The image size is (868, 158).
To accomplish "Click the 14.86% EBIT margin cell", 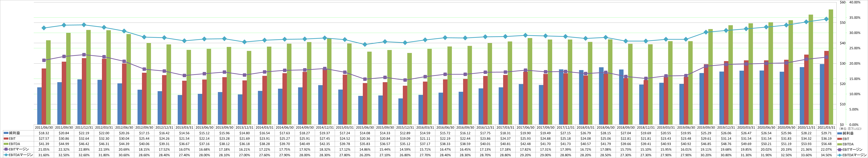I will point(365,149).
